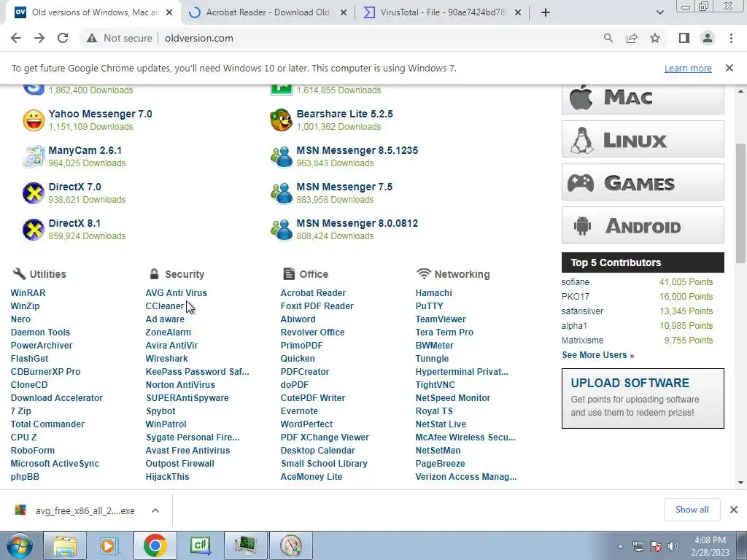Expand the avg_free download options chevron
747x560 pixels.
pyautogui.click(x=155, y=510)
